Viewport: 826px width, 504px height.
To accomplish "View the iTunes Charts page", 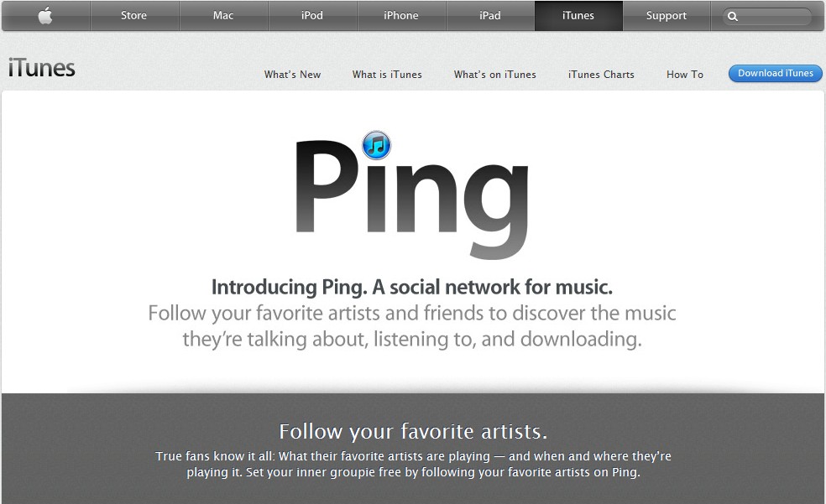I will (x=601, y=75).
